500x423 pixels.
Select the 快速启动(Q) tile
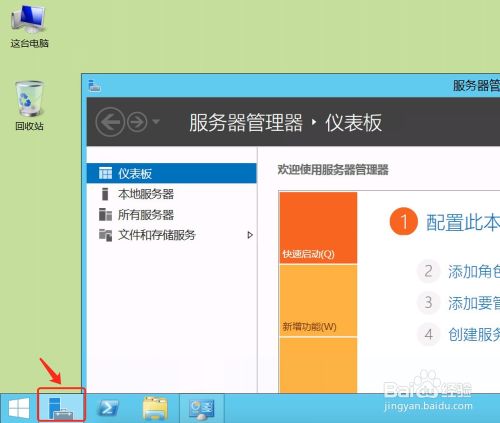pos(318,228)
